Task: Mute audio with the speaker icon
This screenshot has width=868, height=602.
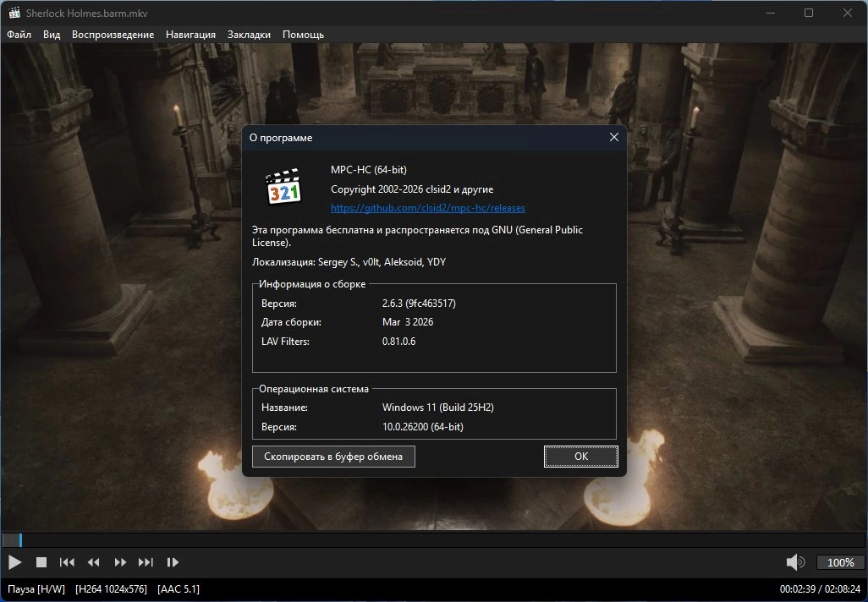Action: click(795, 562)
